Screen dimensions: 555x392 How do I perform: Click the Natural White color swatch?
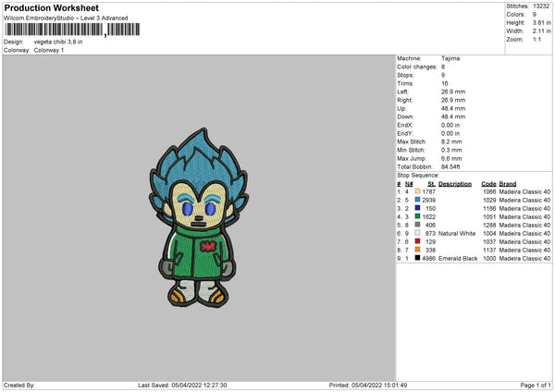point(418,233)
